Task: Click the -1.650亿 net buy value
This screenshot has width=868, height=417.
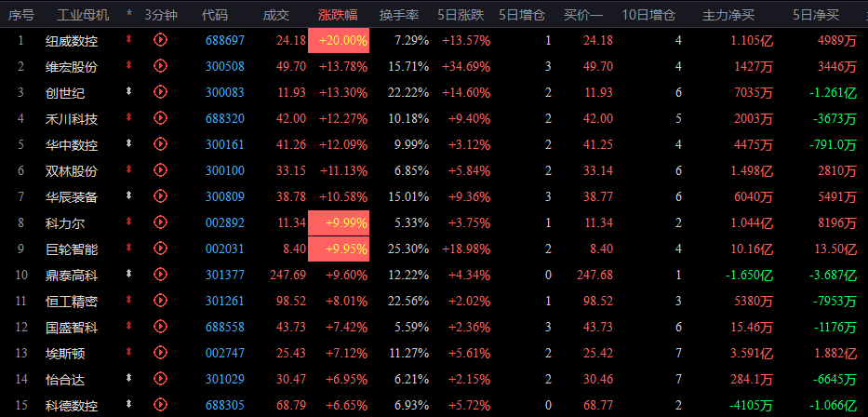Action: pos(748,276)
